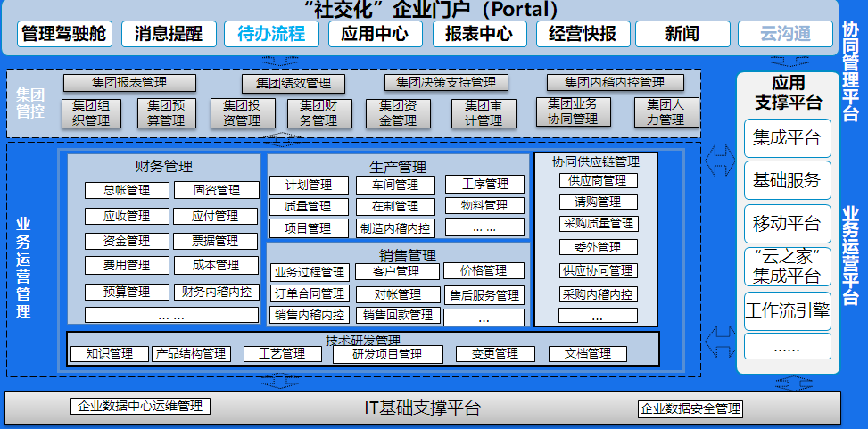Select the 报表中心 portal tab

479,35
